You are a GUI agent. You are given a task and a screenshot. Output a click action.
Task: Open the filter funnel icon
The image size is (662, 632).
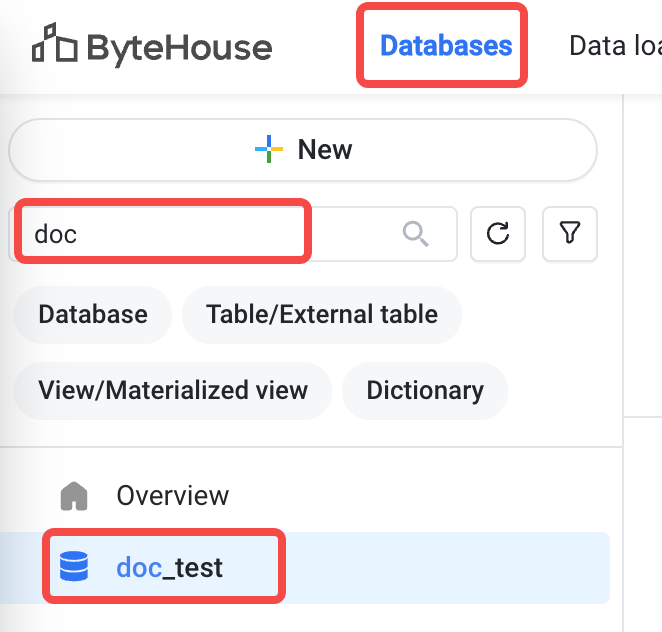(570, 233)
